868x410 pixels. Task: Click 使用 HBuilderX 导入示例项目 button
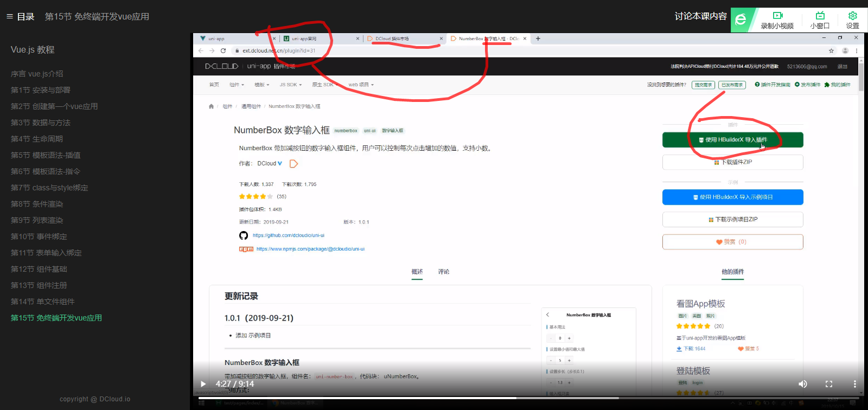(733, 197)
